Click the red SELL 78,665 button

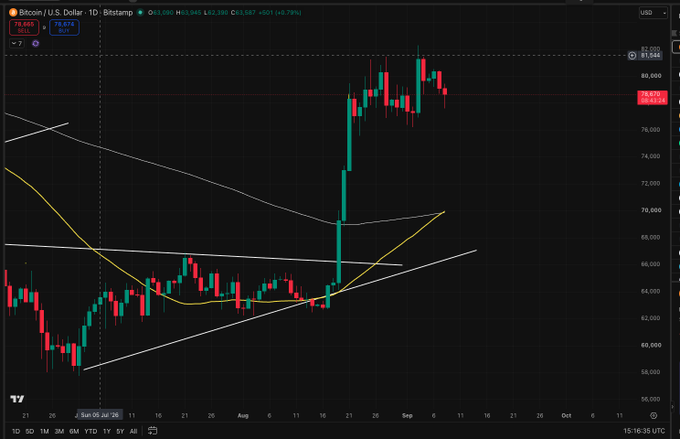pyautogui.click(x=24, y=27)
